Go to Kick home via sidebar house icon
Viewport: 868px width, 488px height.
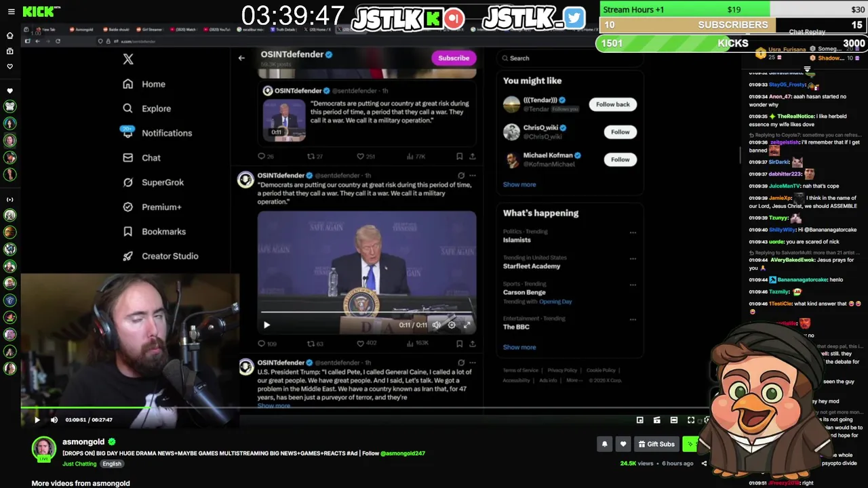(10, 35)
